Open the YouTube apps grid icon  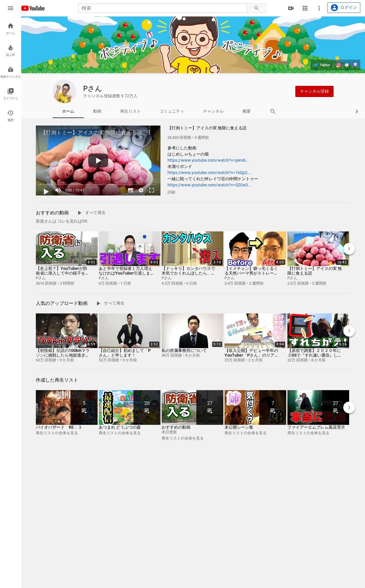click(305, 8)
